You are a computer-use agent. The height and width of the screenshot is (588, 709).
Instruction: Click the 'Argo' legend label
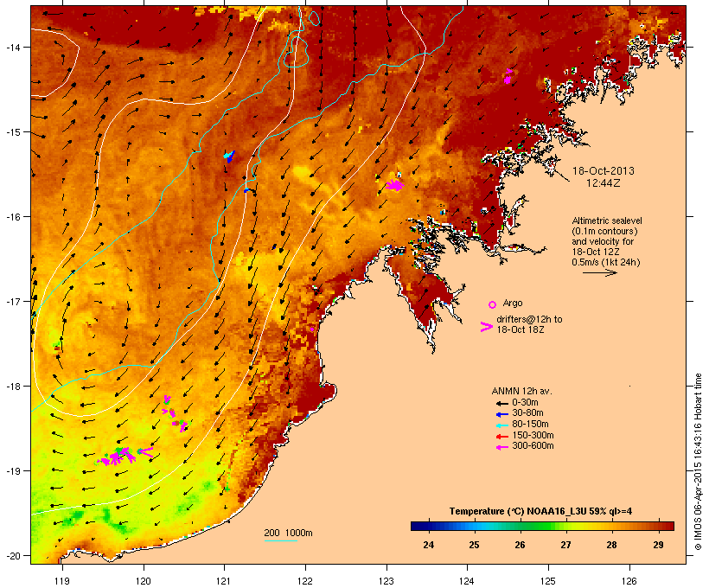click(x=513, y=303)
